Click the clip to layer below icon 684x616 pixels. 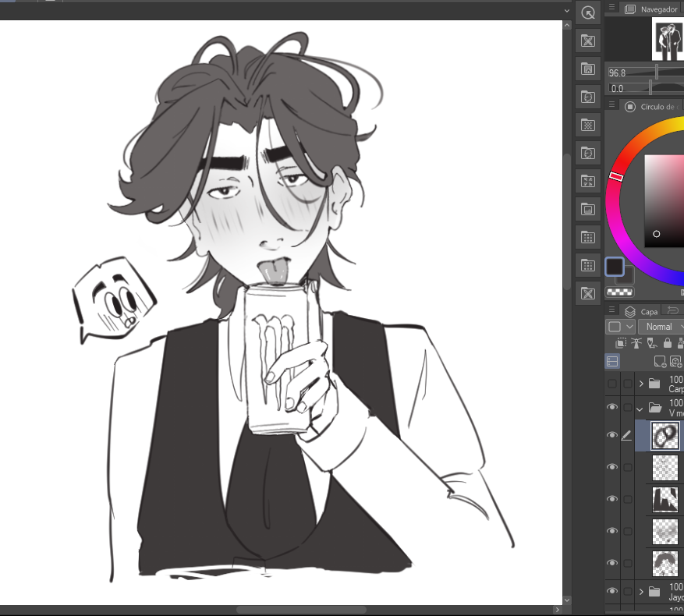tap(621, 343)
